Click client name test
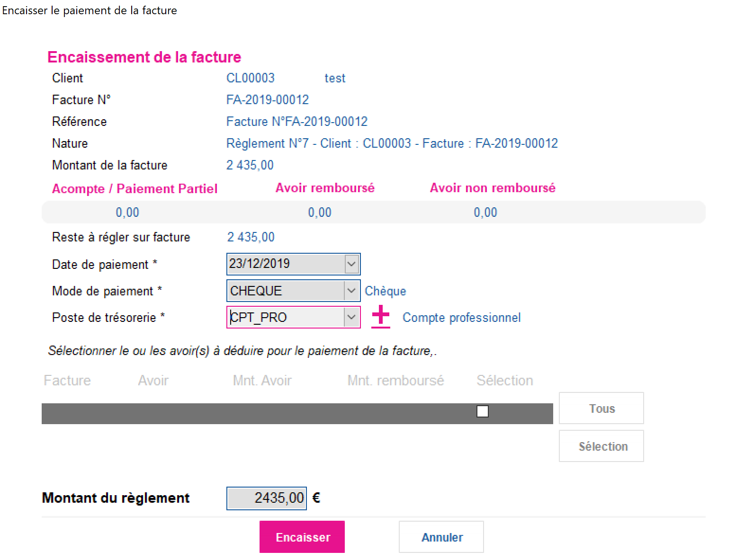The width and height of the screenshot is (745, 560). [x=335, y=78]
